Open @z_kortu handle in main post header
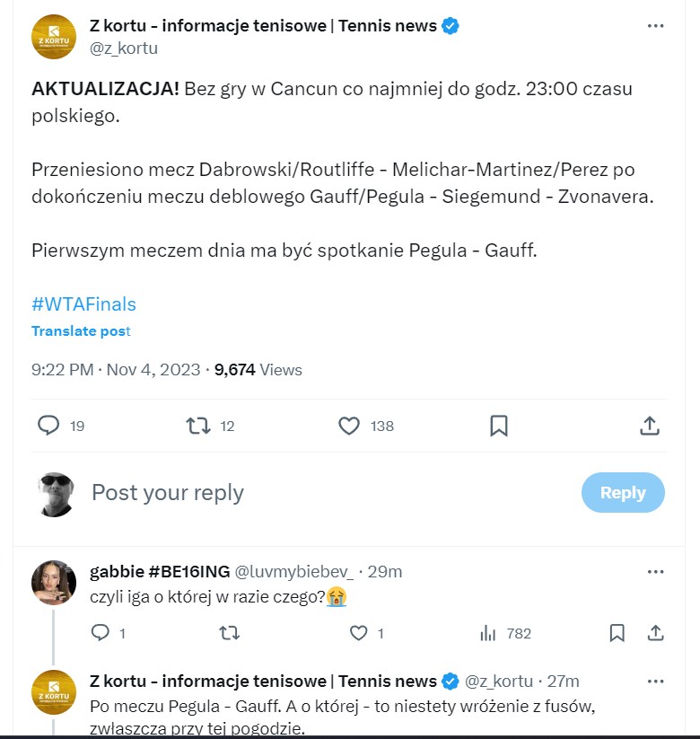This screenshot has width=700, height=739. (124, 48)
